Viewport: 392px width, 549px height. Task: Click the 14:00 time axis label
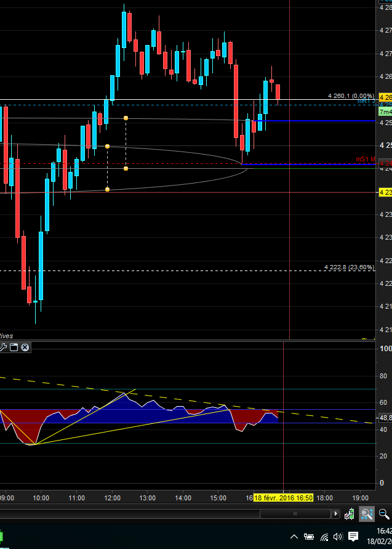(x=183, y=498)
